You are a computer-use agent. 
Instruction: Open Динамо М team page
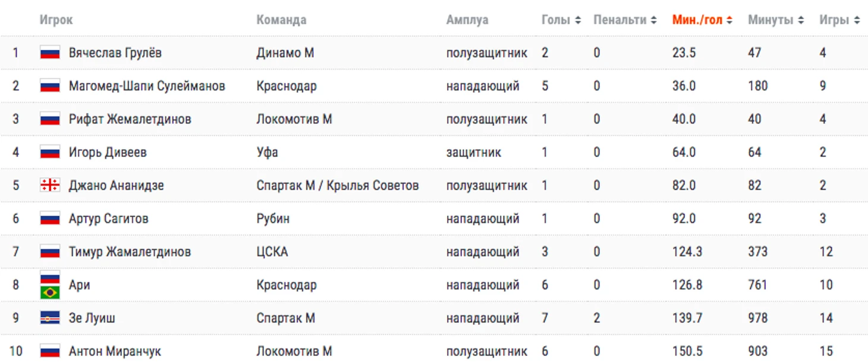pyautogui.click(x=285, y=53)
